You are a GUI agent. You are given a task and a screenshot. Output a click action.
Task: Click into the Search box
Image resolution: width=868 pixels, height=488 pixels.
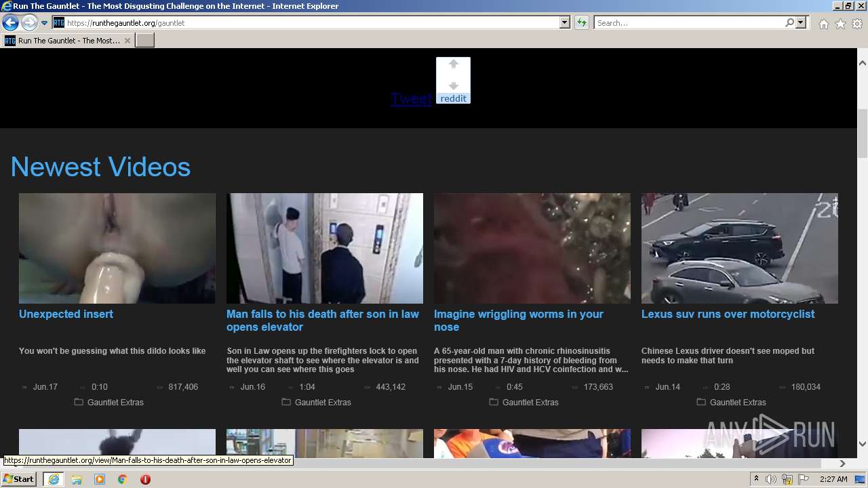pyautogui.click(x=688, y=22)
